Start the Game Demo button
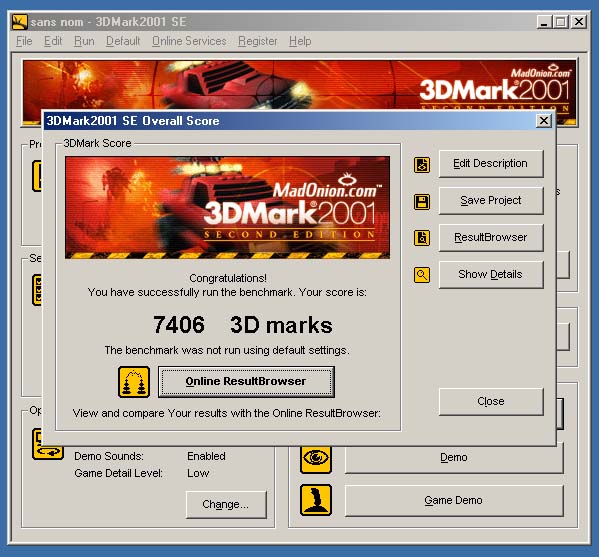Image resolution: width=599 pixels, height=557 pixels. [454, 500]
